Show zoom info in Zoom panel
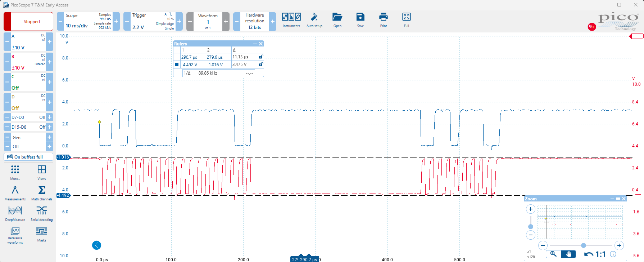 613,254
